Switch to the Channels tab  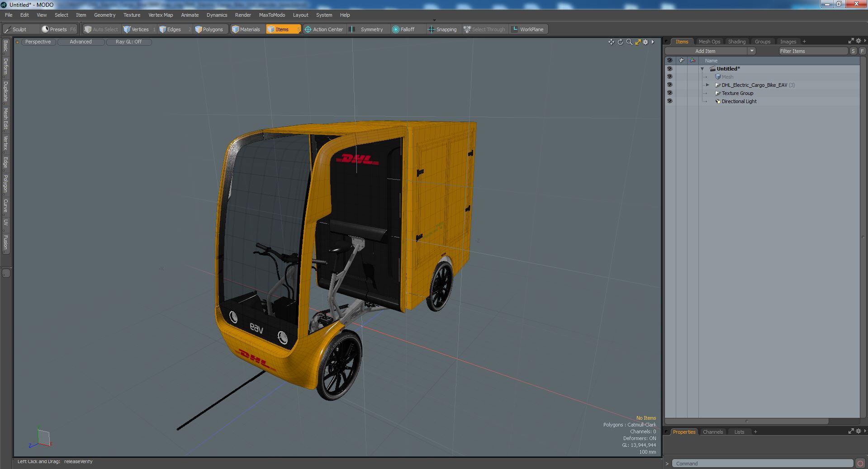click(712, 432)
